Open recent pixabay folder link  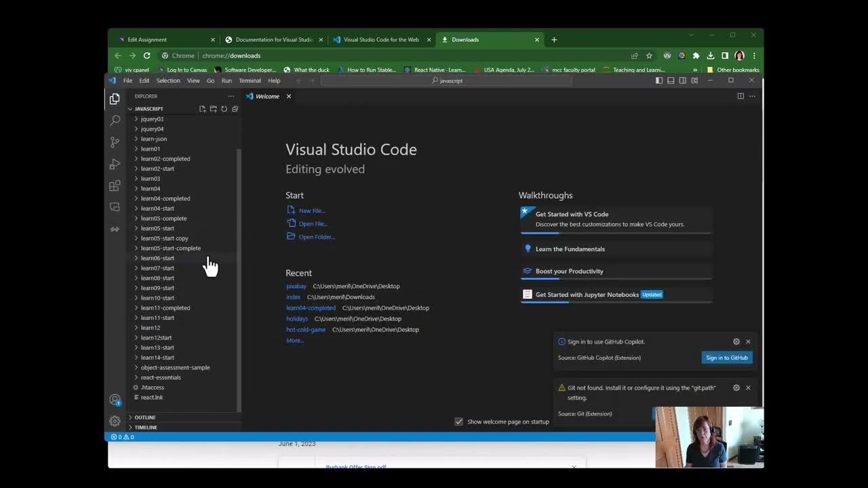296,286
